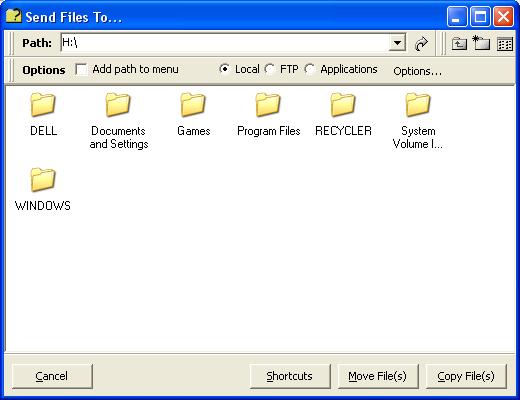Expand the Path dropdown list
Screen dimensions: 520x400
[397, 43]
